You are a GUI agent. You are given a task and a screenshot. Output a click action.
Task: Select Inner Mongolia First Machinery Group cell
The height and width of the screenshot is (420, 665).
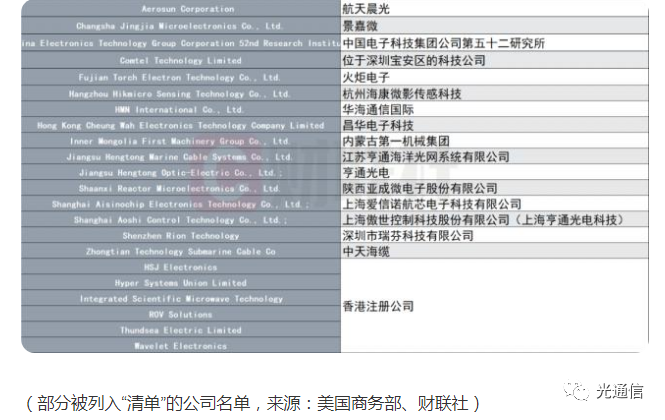tap(181, 141)
